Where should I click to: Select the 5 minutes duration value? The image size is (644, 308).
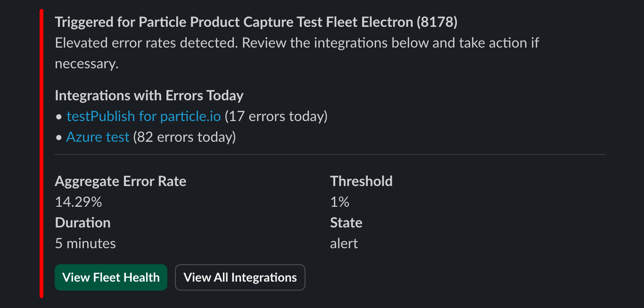85,243
